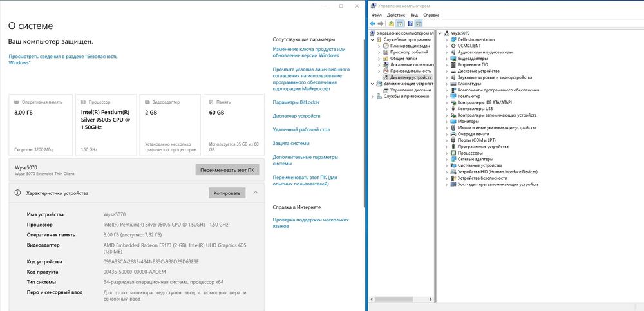The image size is (644, 311).
Task: Select Службы и приложения tree node
Action: 406,96
